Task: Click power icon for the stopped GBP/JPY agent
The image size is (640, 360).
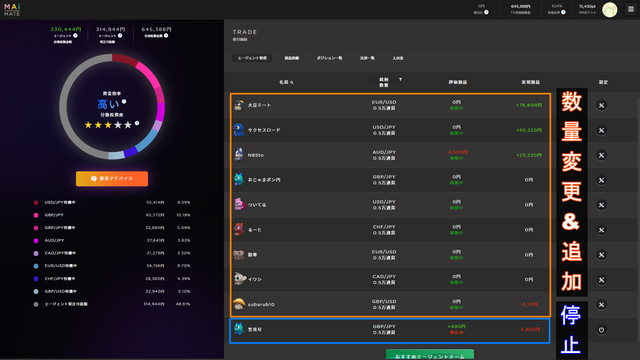Action: 601,330
